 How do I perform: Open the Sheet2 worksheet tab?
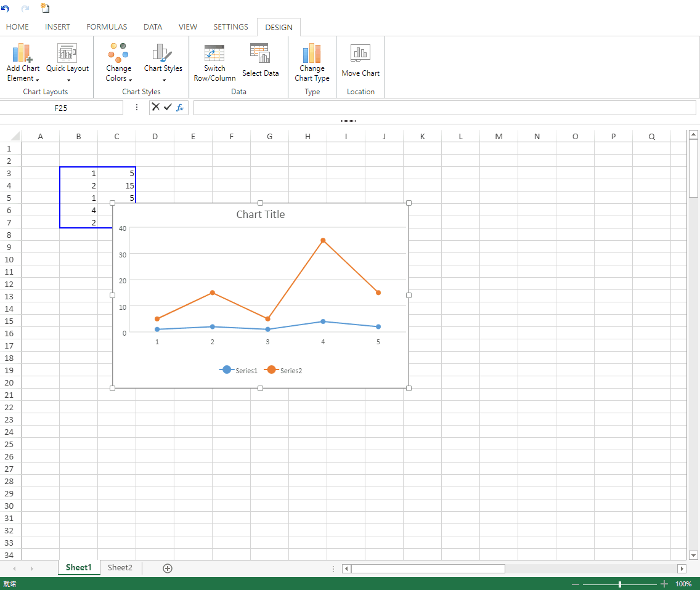tap(120, 568)
